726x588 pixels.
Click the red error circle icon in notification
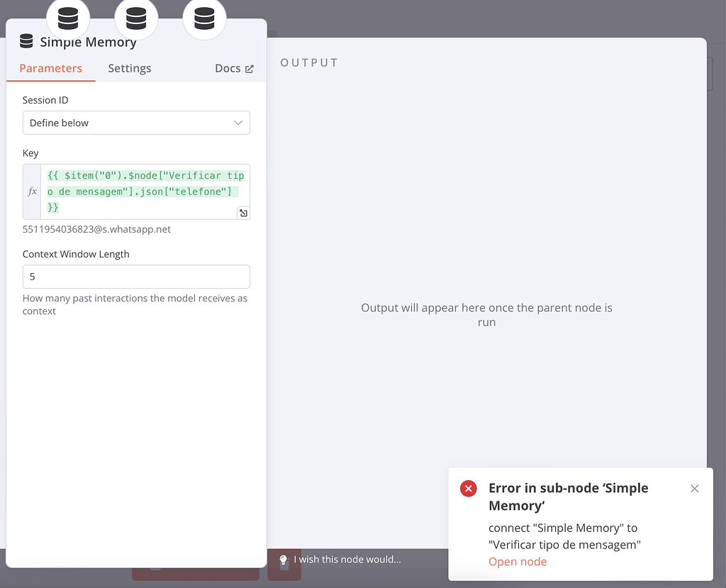click(468, 488)
